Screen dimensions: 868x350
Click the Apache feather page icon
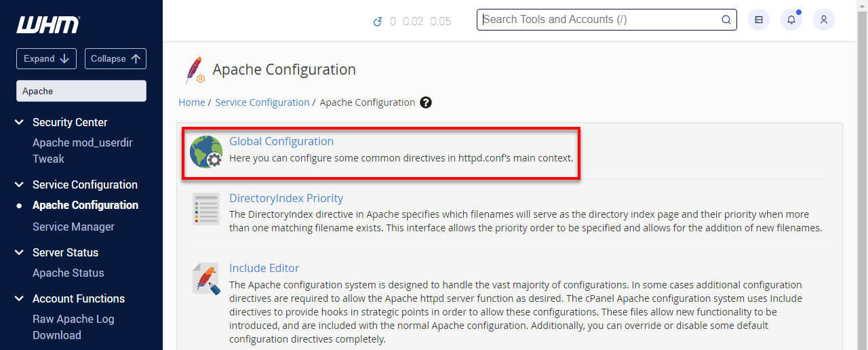coord(195,70)
